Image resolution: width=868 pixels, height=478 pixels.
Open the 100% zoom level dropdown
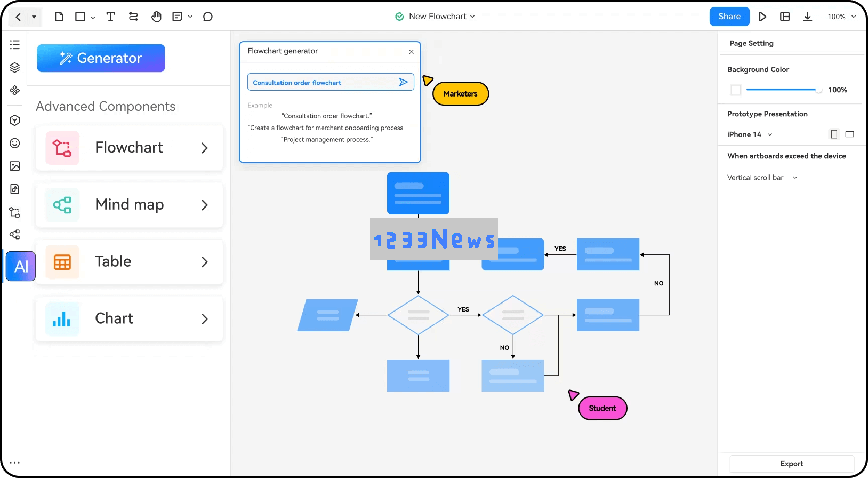pos(842,17)
